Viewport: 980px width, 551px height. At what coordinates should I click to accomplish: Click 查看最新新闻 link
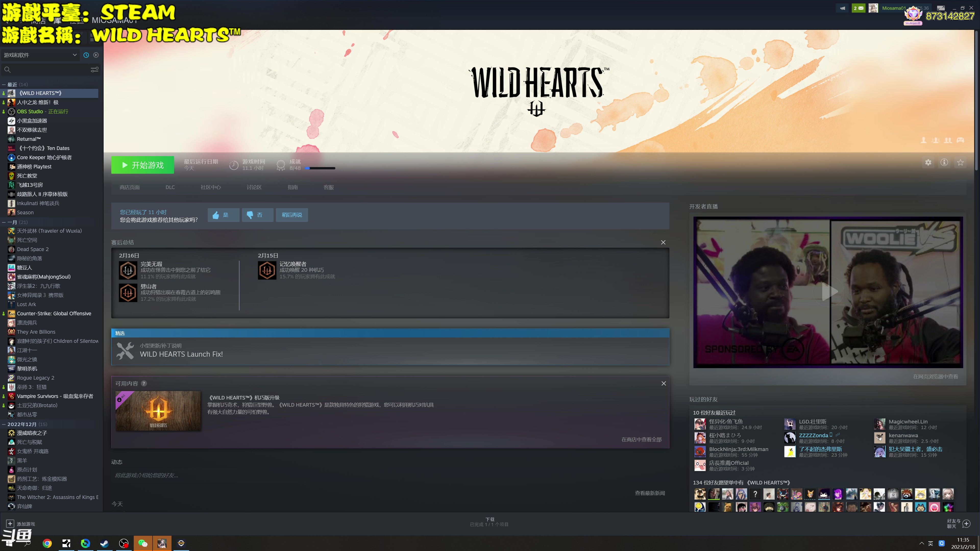(650, 493)
